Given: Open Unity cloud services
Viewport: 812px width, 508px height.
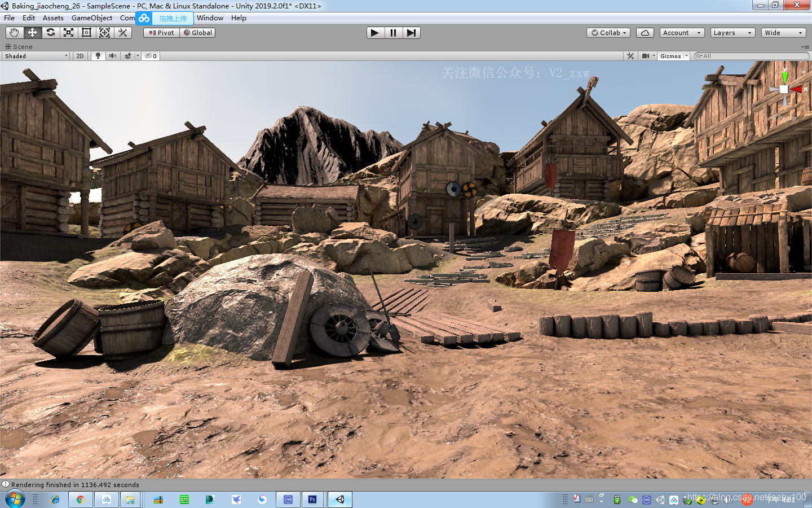Looking at the screenshot, I should tap(645, 33).
